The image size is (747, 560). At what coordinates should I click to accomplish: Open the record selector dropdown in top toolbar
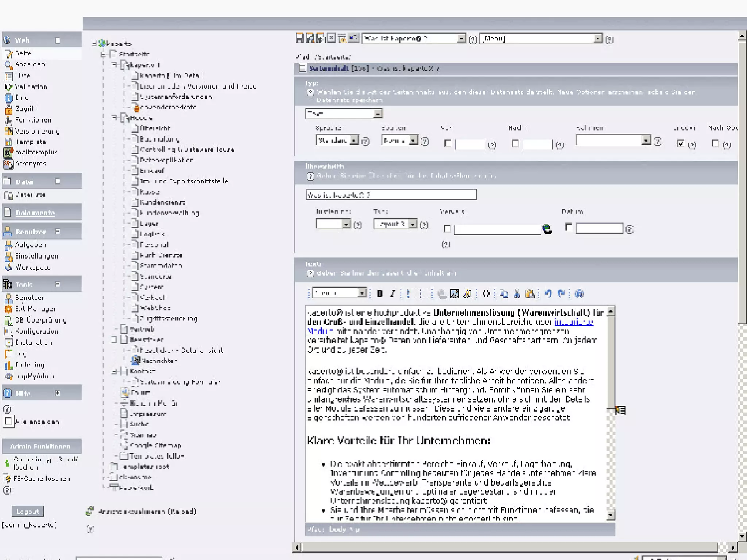414,38
